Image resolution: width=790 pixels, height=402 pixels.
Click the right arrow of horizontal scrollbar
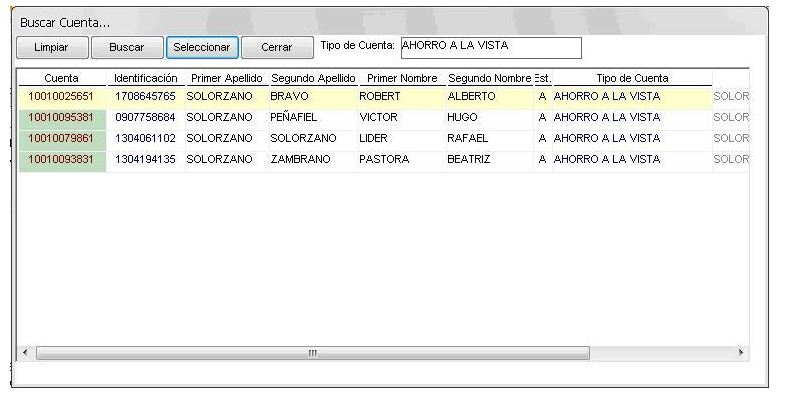(741, 353)
